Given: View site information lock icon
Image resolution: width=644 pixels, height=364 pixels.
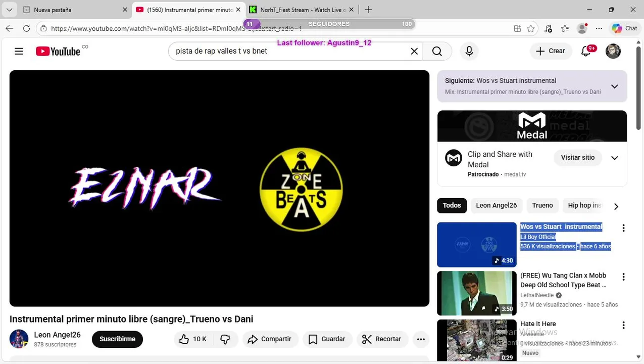Looking at the screenshot, I should pos(44,28).
